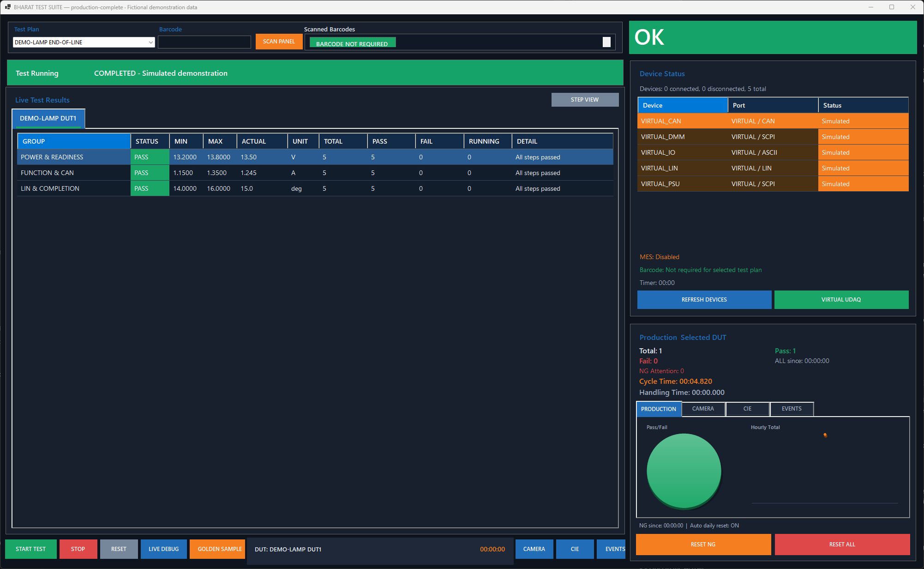Select the LIN & COMPLETION row
This screenshot has height=569, width=924.
315,188
